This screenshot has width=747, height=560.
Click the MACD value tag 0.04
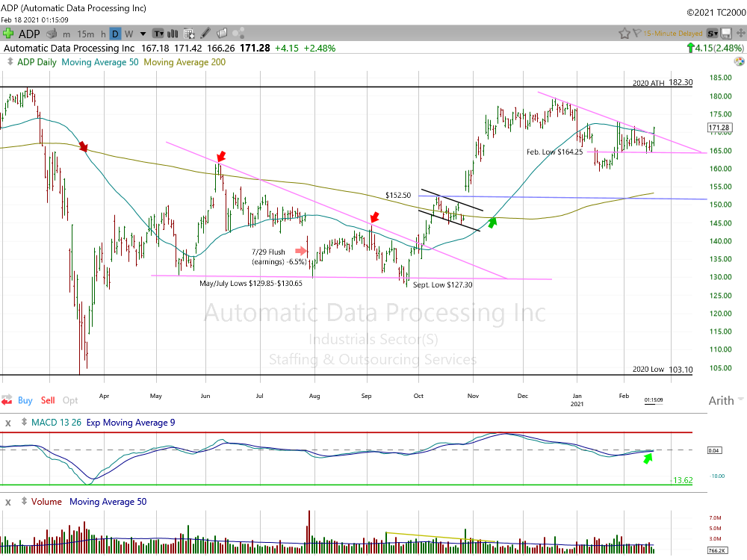click(713, 450)
